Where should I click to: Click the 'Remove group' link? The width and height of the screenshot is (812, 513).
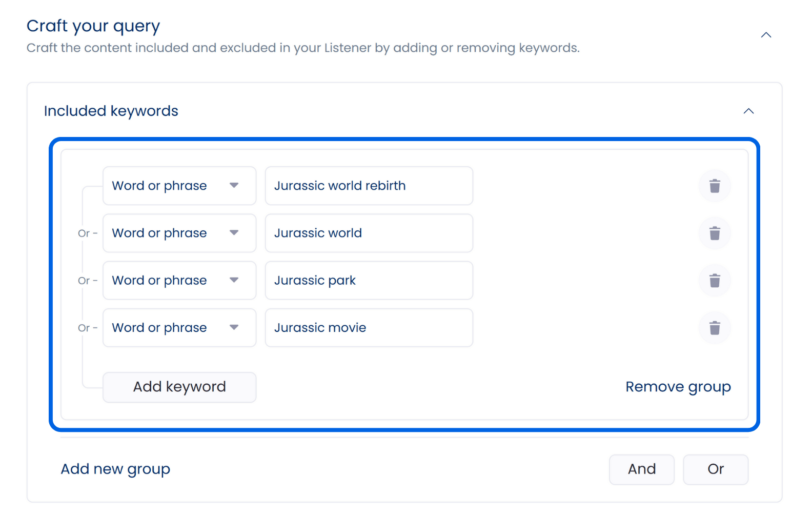coord(678,387)
